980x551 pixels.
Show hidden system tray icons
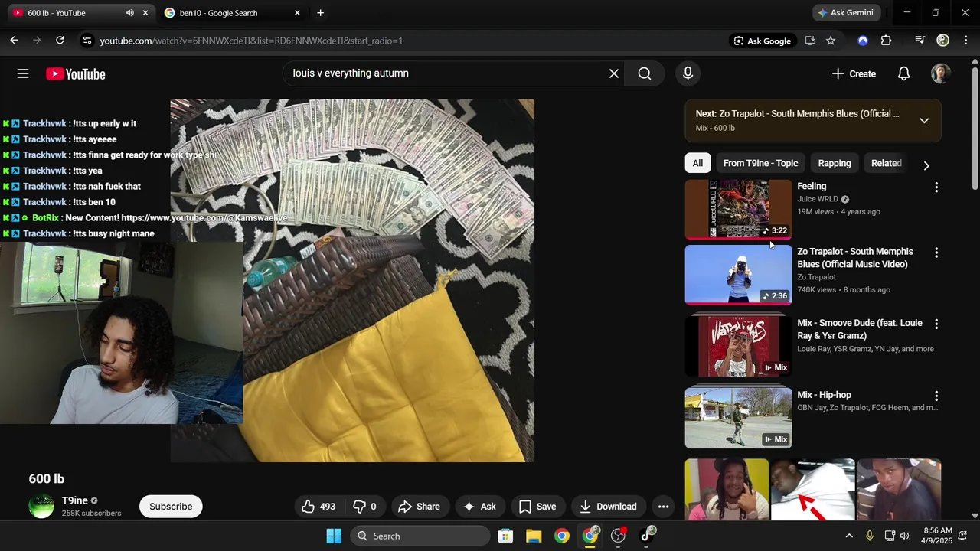[848, 536]
